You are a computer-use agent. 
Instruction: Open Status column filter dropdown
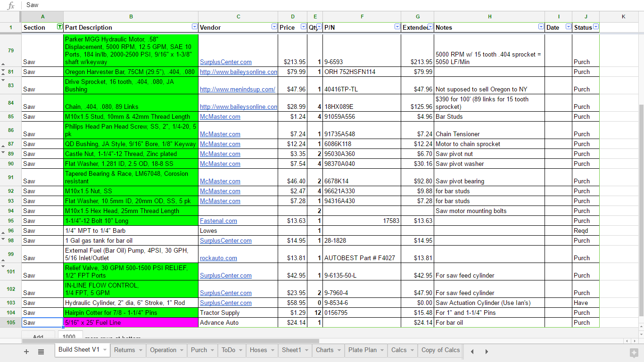click(x=596, y=27)
